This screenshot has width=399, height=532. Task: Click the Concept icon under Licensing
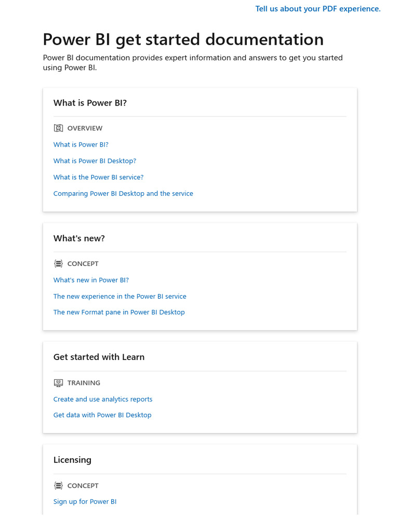coord(58,486)
